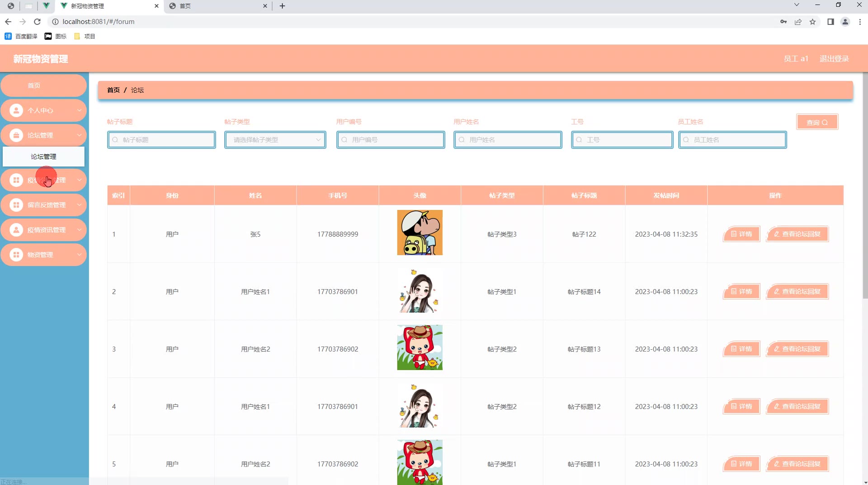The image size is (868, 485).
Task: Click the 员工 a1 account label
Action: (796, 59)
